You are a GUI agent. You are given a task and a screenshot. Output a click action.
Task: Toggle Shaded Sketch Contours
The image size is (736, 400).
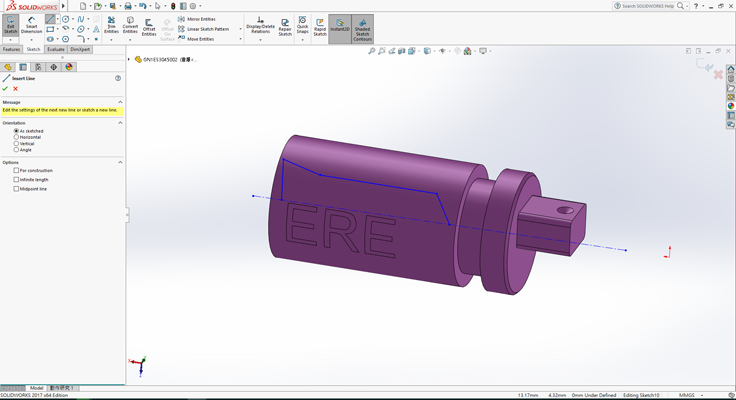click(362, 29)
